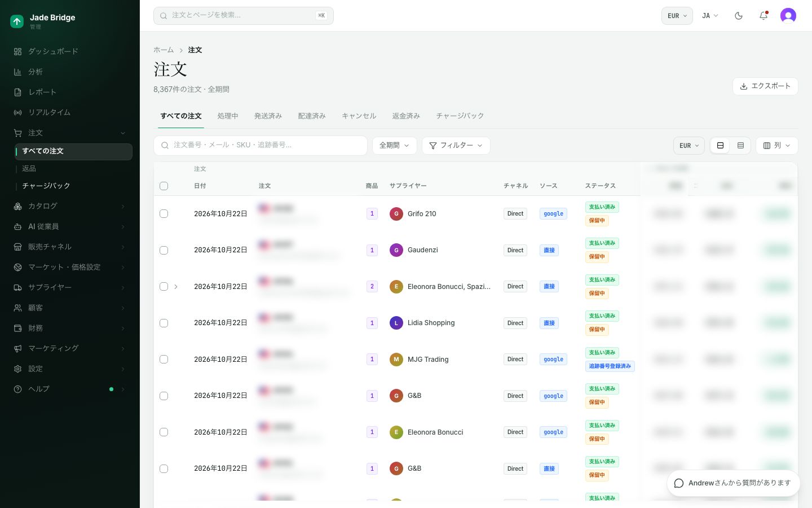Viewport: 812px width, 508px height.
Task: Go to ホーム breadcrumb link
Action: point(164,50)
